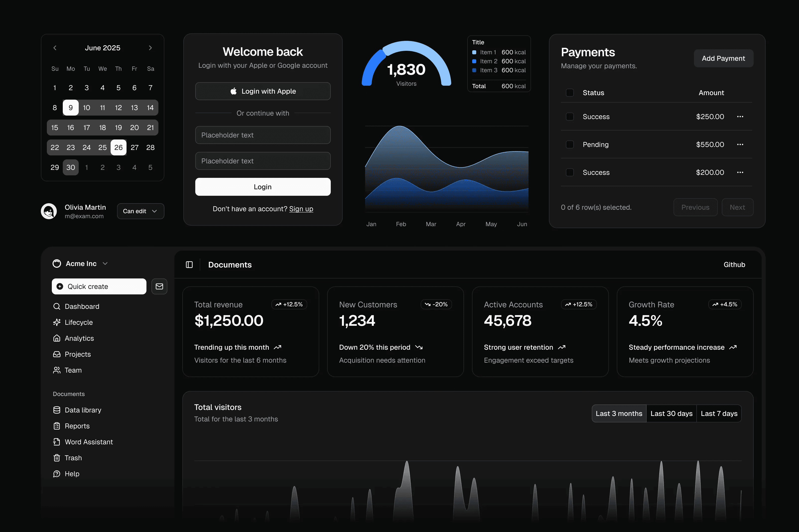This screenshot has height=532, width=799.
Task: Open the Trash icon in sidebar
Action: pos(57,458)
